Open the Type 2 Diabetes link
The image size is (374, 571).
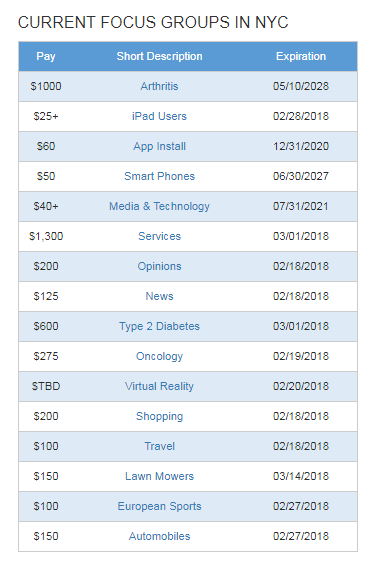pos(159,326)
